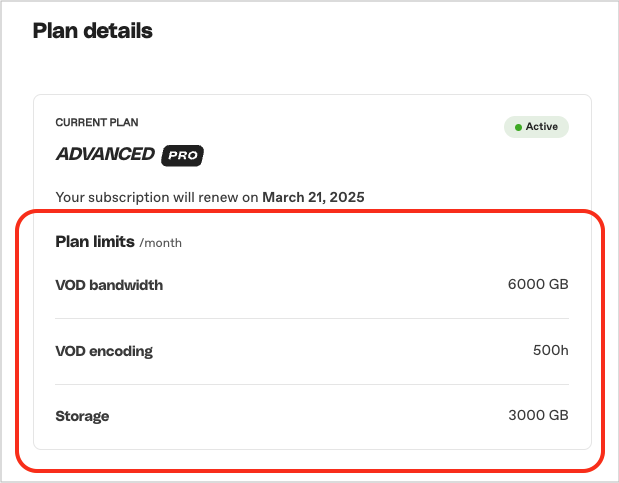The height and width of the screenshot is (483, 619).
Task: Select the Storage row label
Action: pyautogui.click(x=83, y=416)
